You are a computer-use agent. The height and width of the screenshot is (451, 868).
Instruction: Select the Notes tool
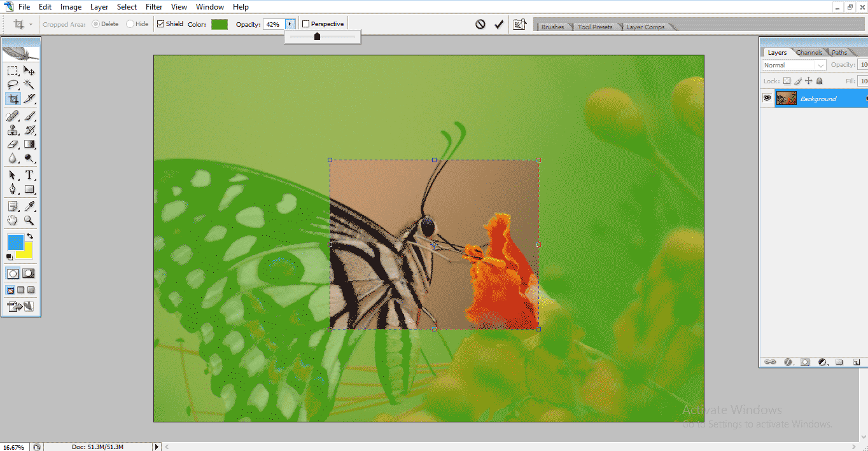click(13, 207)
